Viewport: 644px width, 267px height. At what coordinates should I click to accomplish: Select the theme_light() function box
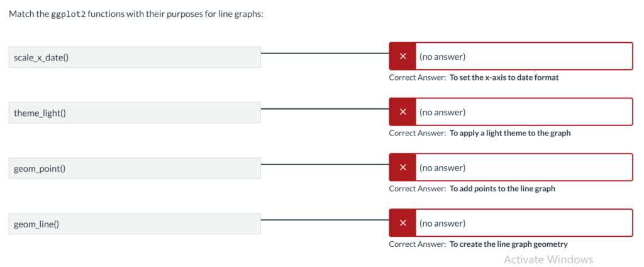135,113
